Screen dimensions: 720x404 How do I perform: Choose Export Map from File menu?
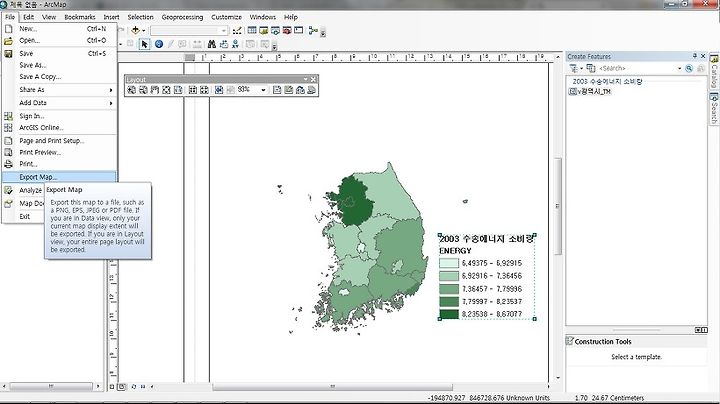(59, 177)
